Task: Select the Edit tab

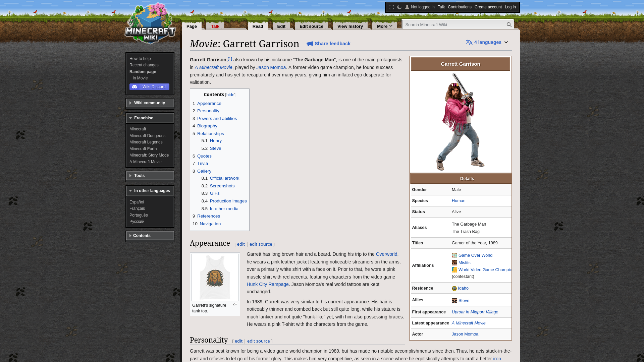Action: click(281, 26)
